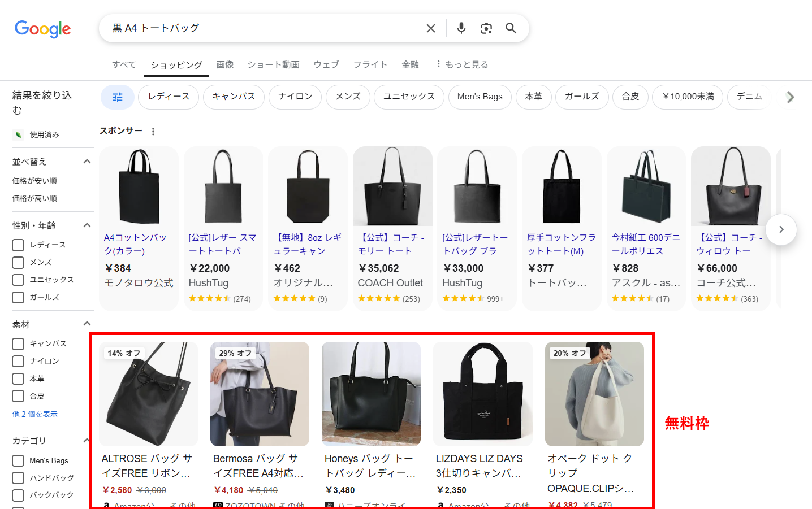Open LIZDAYS 3仕切りキャンバス listing title
Image resolution: width=812 pixels, height=509 pixels.
click(x=480, y=466)
